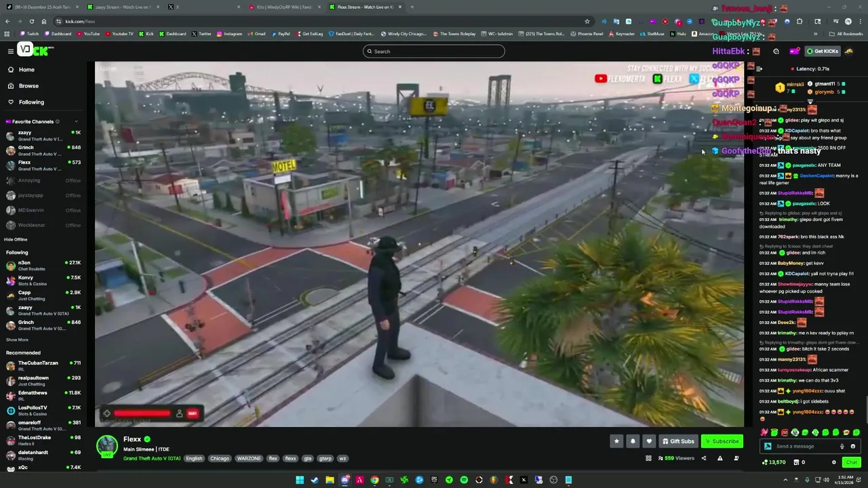Expand bookmarks overflow chevron
The width and height of the screenshot is (868, 488).
click(x=816, y=34)
